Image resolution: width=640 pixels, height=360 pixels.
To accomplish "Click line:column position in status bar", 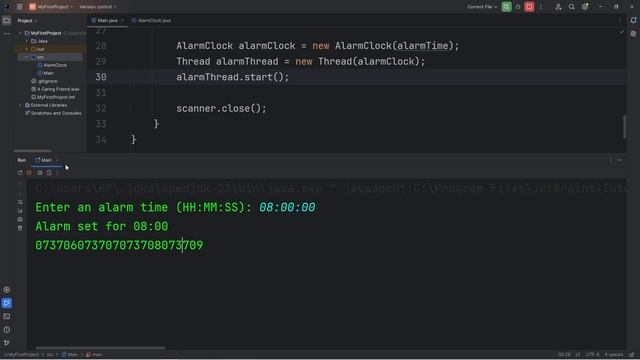I will click(x=564, y=355).
